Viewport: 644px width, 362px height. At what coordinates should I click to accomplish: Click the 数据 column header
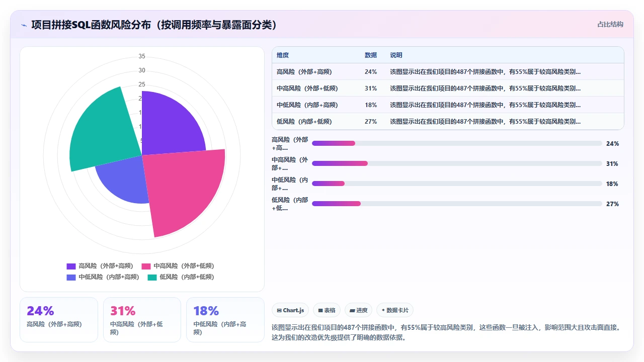[x=371, y=55]
